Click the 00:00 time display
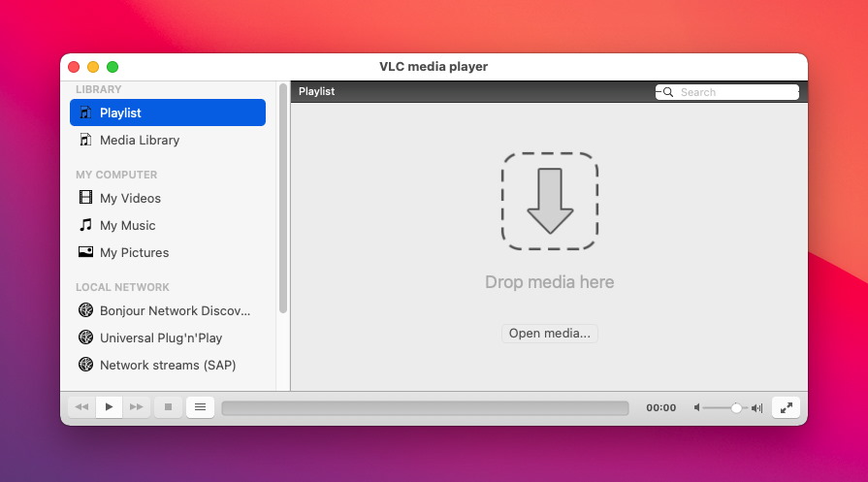 click(x=661, y=408)
